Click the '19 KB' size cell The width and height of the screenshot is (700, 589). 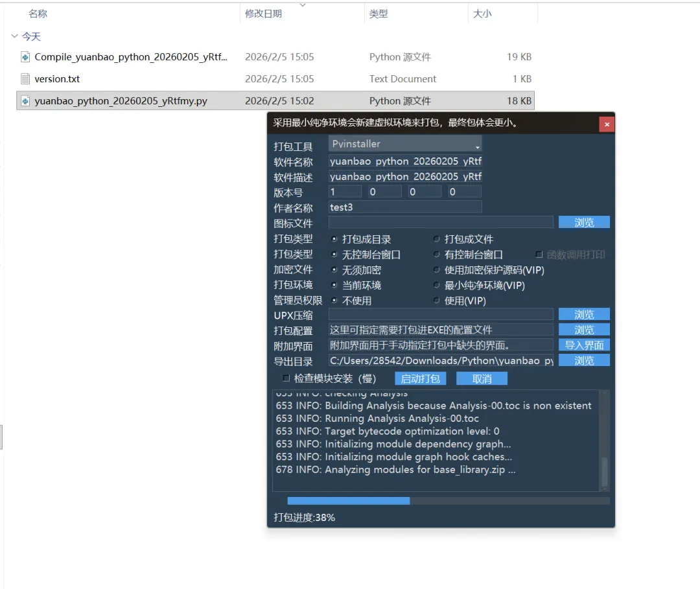(519, 57)
